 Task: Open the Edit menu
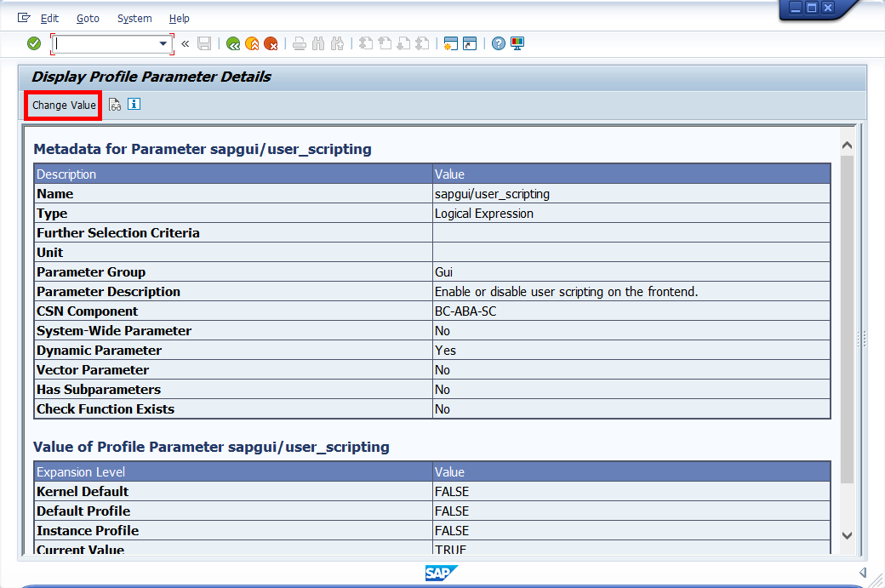[49, 19]
